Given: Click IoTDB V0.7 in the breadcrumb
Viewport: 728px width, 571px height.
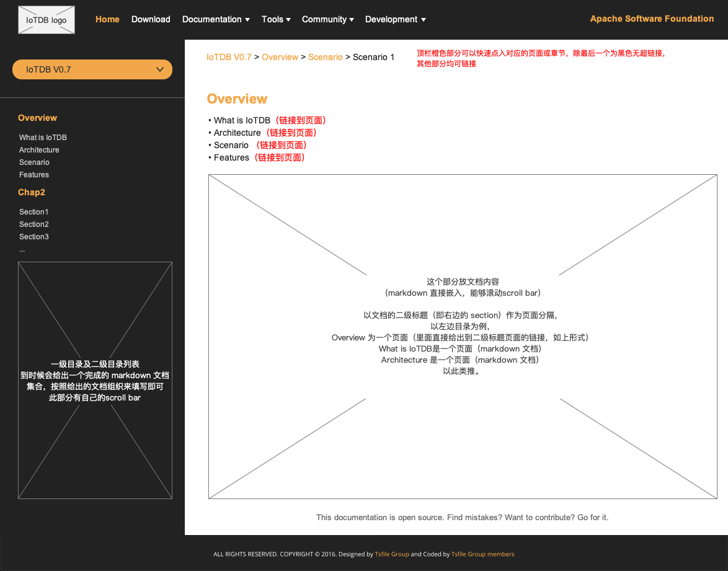Looking at the screenshot, I should 229,57.
